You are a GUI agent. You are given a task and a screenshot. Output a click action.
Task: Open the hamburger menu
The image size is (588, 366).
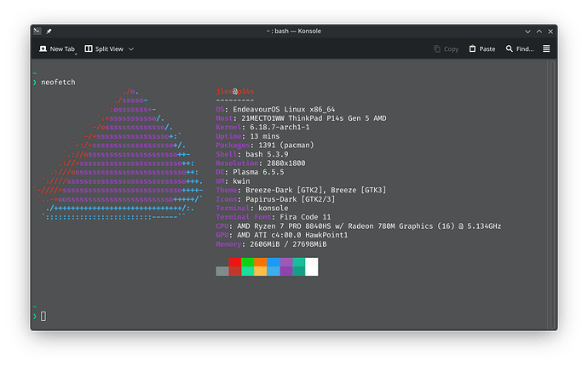click(546, 49)
